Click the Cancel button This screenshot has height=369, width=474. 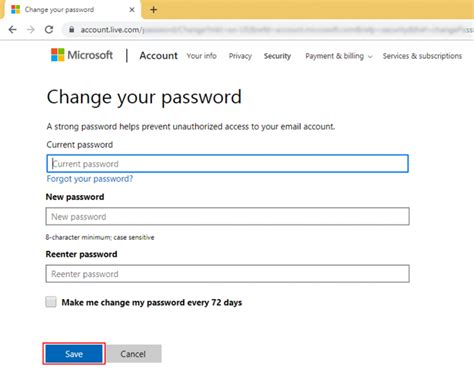[x=133, y=354]
